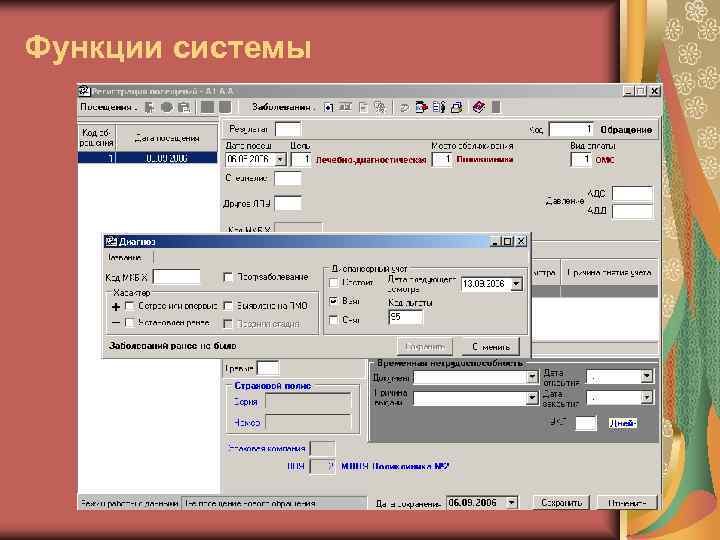Click grayed Сохранить in the Диагноз dialog

pyautogui.click(x=425, y=347)
